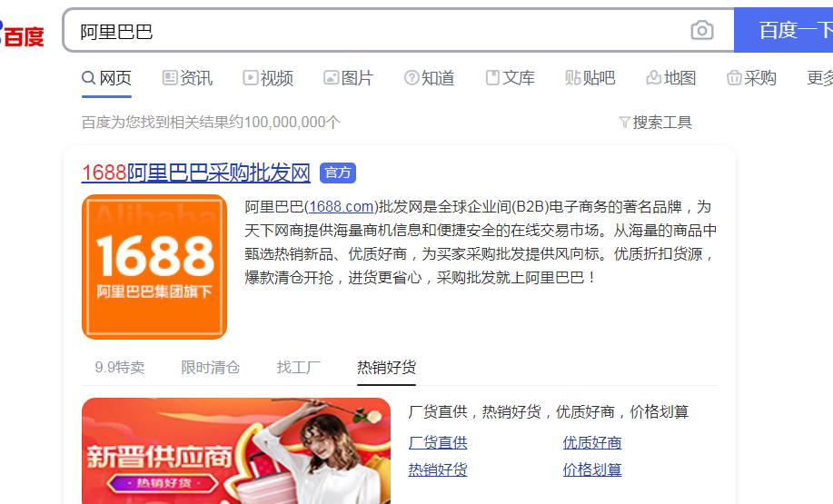The height and width of the screenshot is (504, 833).
Task: Go to the 地图 tab
Action: coord(671,78)
